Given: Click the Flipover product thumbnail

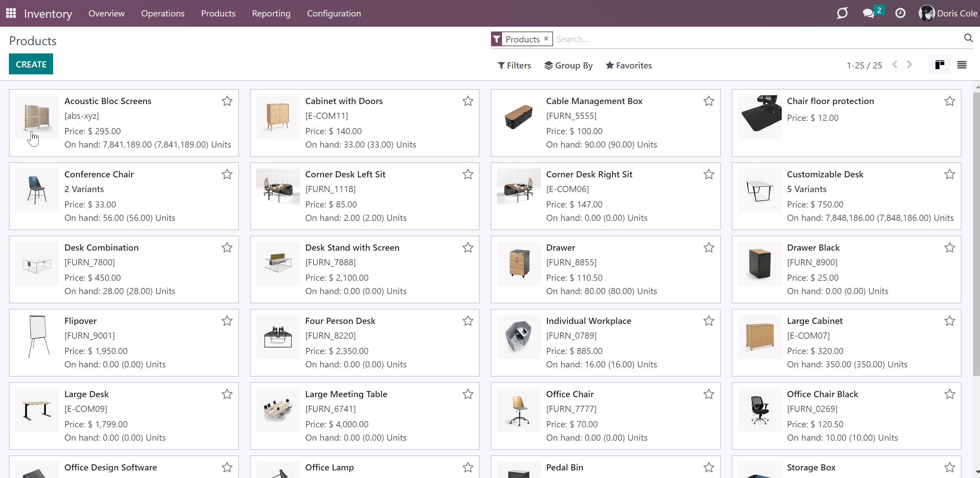Looking at the screenshot, I should tap(37, 337).
